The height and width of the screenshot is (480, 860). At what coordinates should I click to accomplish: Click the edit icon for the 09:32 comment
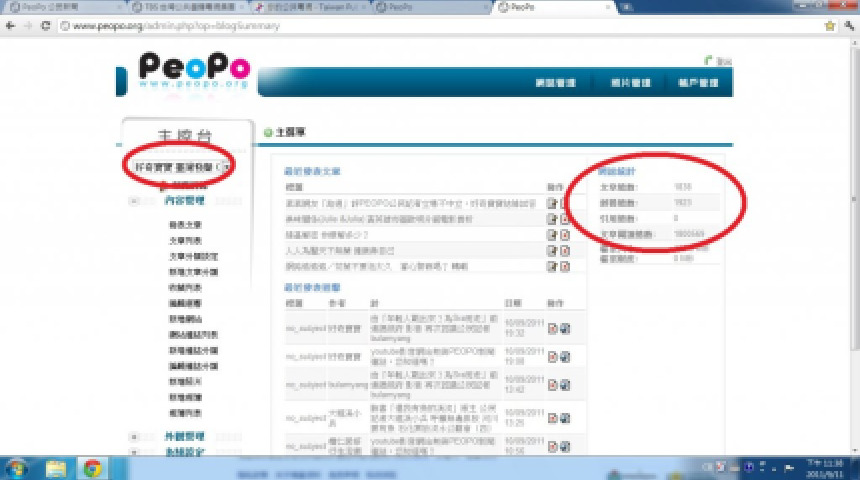552,328
